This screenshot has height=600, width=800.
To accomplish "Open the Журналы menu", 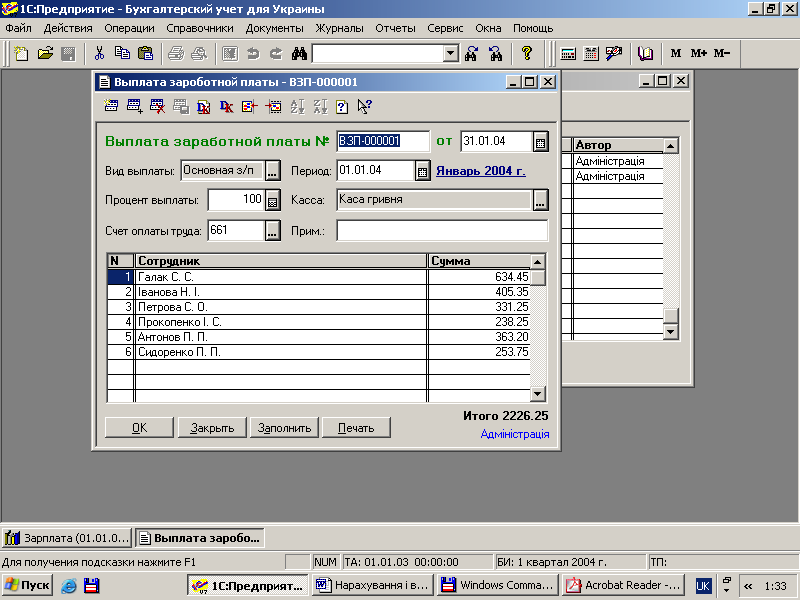I will tap(339, 28).
